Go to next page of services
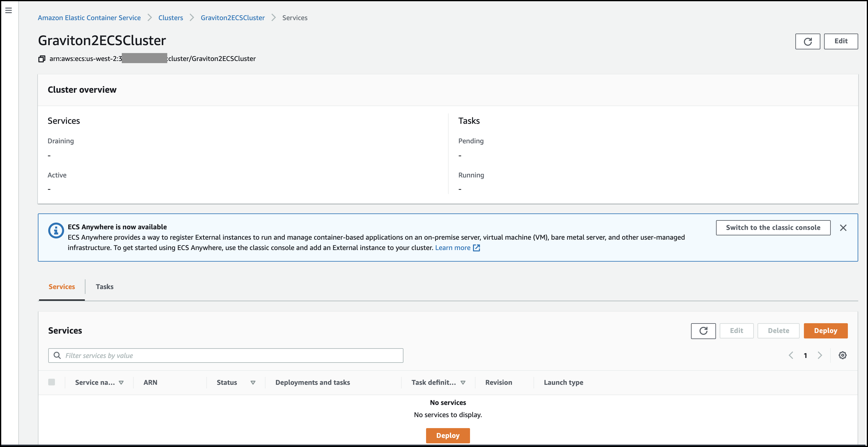 (x=820, y=356)
